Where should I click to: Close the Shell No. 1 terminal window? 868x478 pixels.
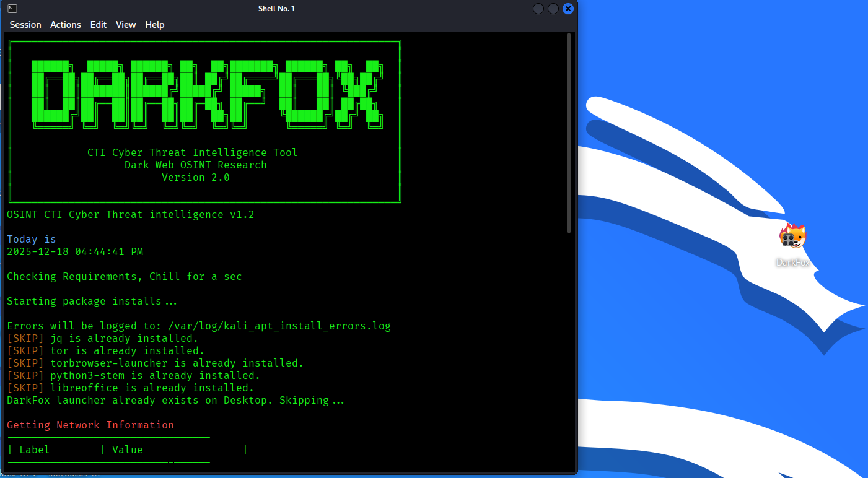pyautogui.click(x=568, y=9)
